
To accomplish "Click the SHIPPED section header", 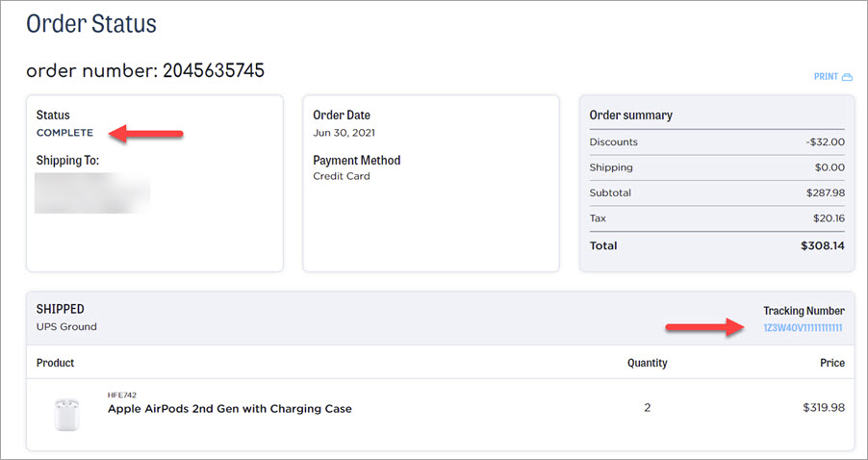I will [61, 310].
